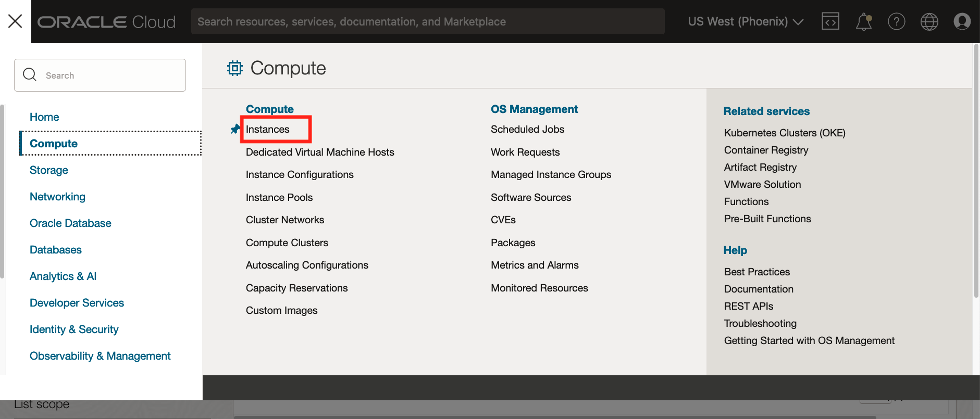
Task: Click the left navigation menu scrollbar
Action: [x=3, y=192]
